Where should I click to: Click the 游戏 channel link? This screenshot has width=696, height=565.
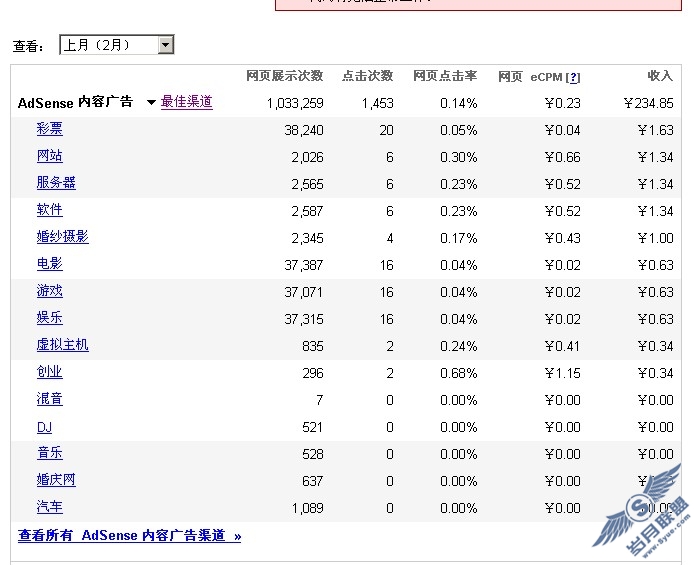(x=50, y=291)
